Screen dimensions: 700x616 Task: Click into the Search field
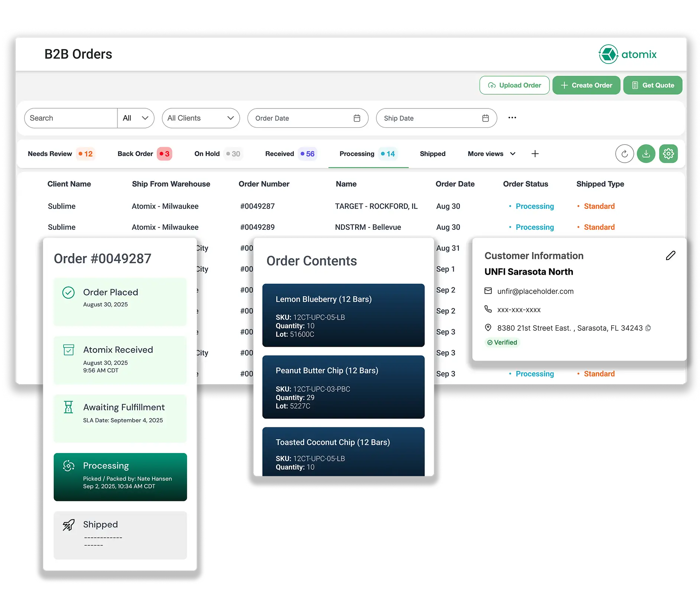point(71,118)
